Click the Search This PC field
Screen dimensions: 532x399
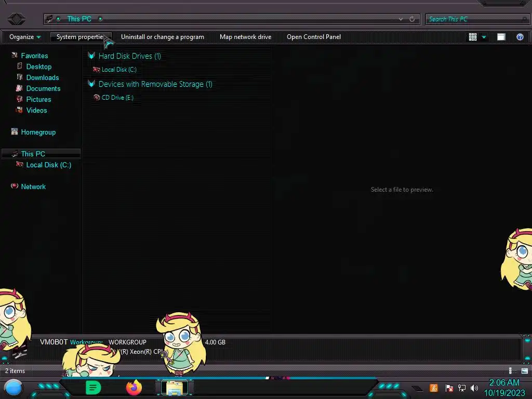coord(477,19)
